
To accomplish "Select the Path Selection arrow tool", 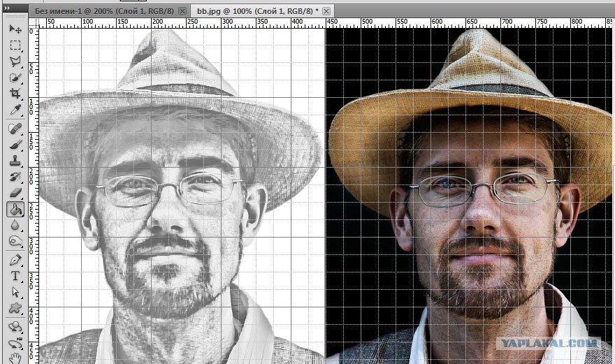I will 15,292.
